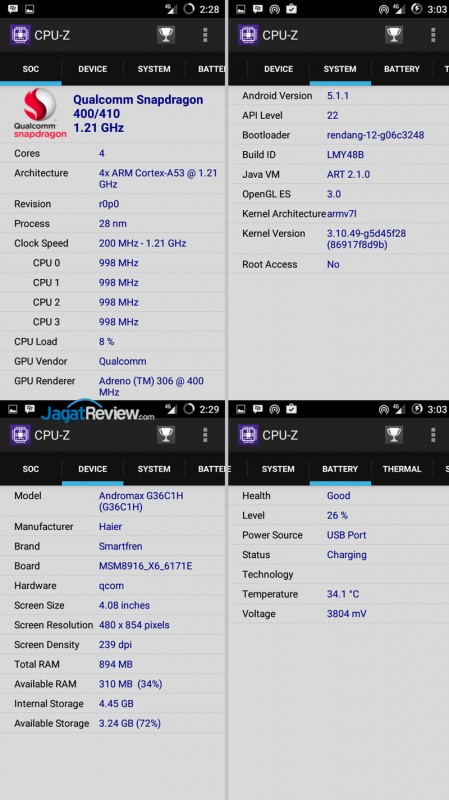Viewport: 449px width, 800px height.
Task: Tap the CPU-Z logo on the Device screen
Action: [20, 435]
